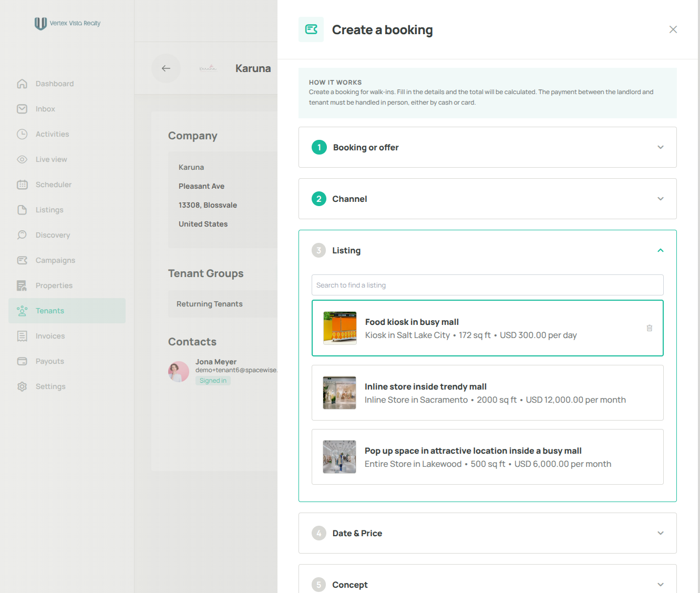Viewport: 700px width, 593px height.
Task: Open the Dashboard menu item
Action: (67, 84)
